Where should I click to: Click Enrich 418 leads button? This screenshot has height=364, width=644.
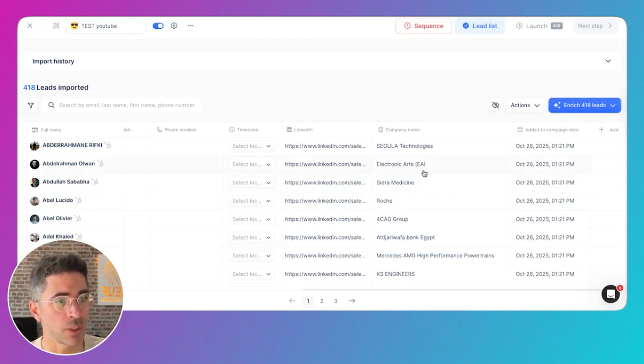point(584,105)
